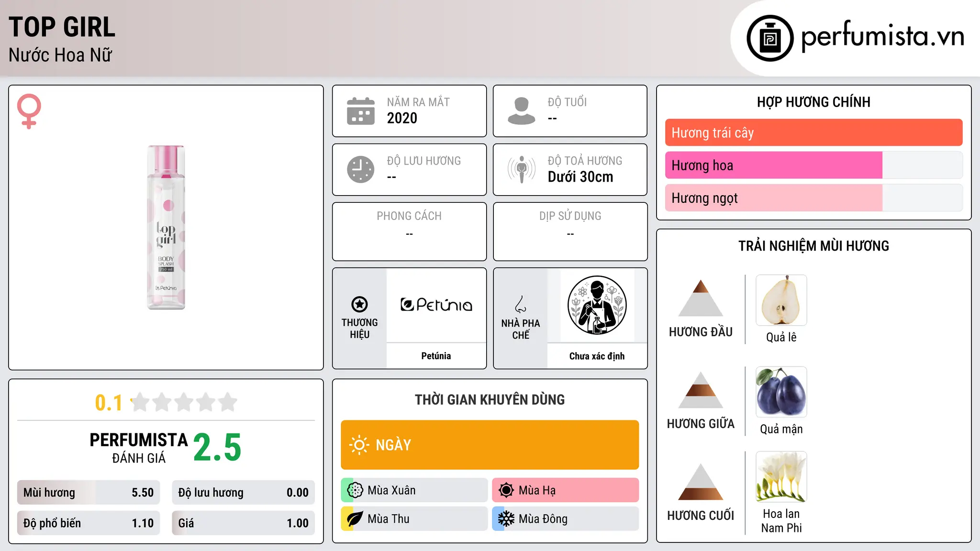Open the Hoa lan Nam Phi freesia image
The width and height of the screenshot is (980, 551).
[x=781, y=477]
